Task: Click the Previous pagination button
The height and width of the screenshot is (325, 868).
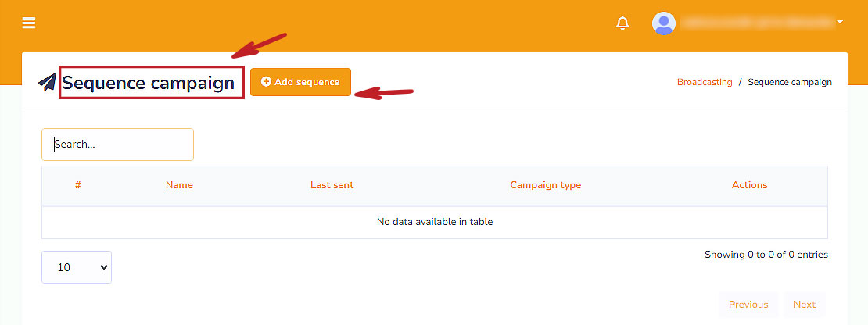Action: point(748,305)
